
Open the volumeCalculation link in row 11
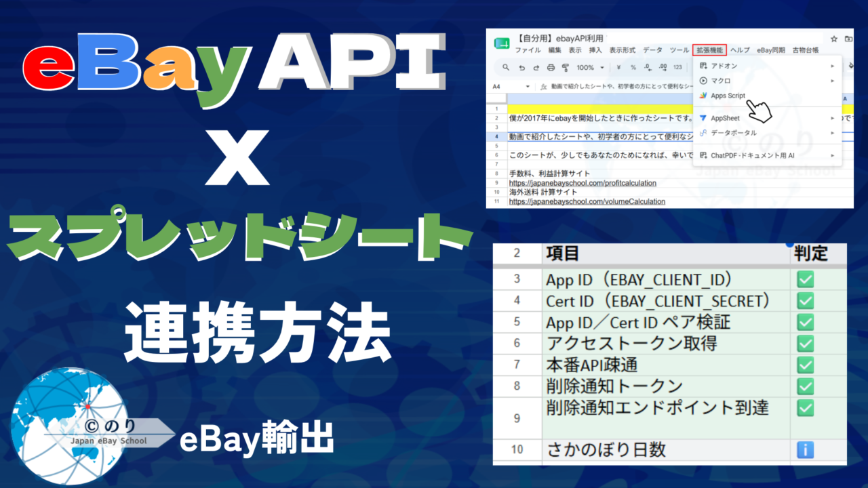pyautogui.click(x=587, y=201)
